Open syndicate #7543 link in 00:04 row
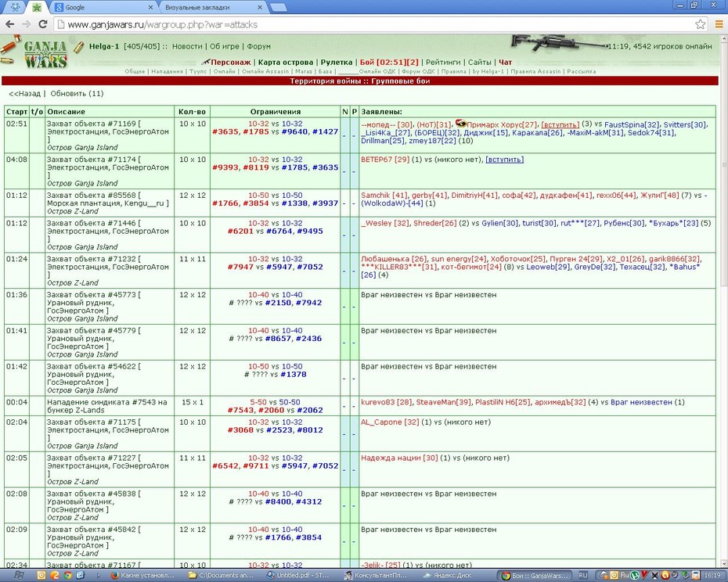Viewport: 728px width, 582px height. (x=240, y=410)
